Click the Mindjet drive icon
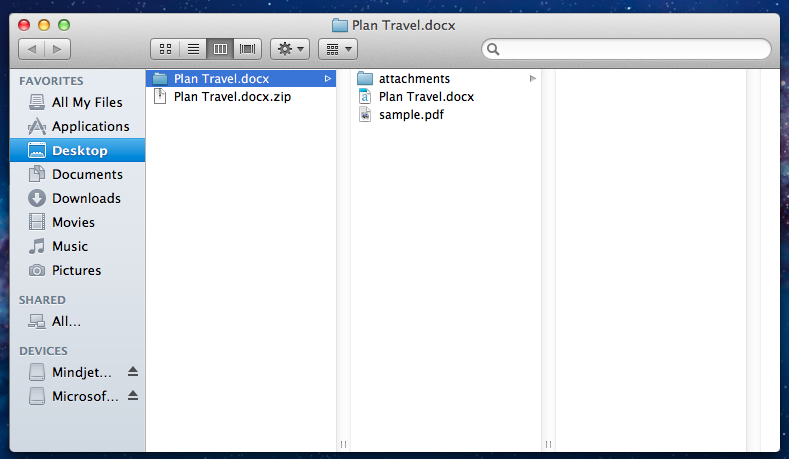Viewport: 789px width, 459px height. tap(37, 372)
